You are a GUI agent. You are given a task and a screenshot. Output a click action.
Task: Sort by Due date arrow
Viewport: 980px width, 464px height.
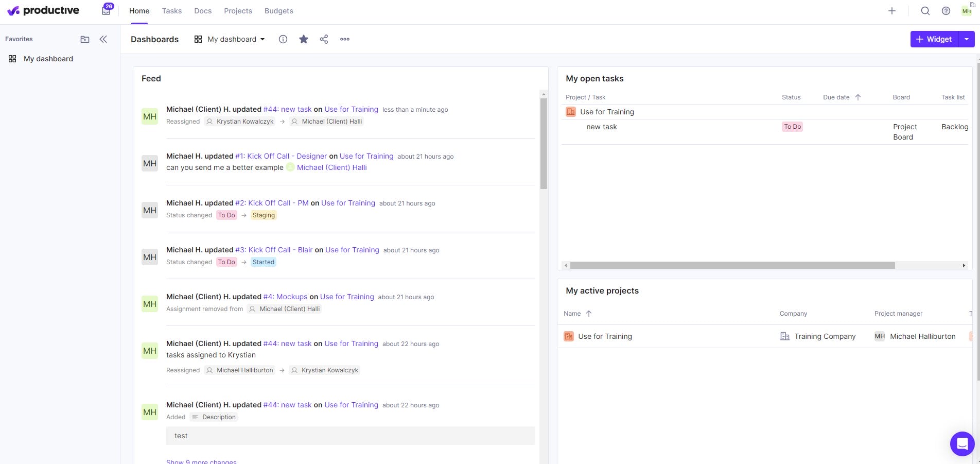pos(858,97)
